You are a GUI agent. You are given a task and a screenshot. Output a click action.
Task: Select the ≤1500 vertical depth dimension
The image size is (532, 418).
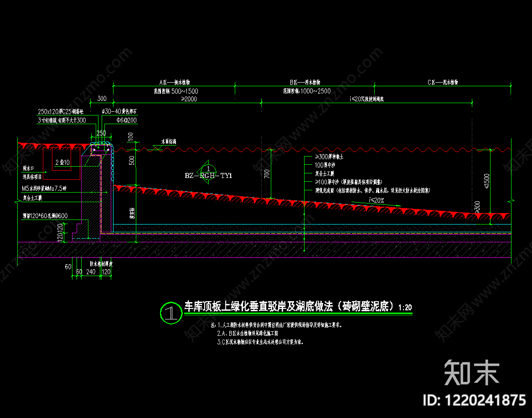pyautogui.click(x=486, y=181)
